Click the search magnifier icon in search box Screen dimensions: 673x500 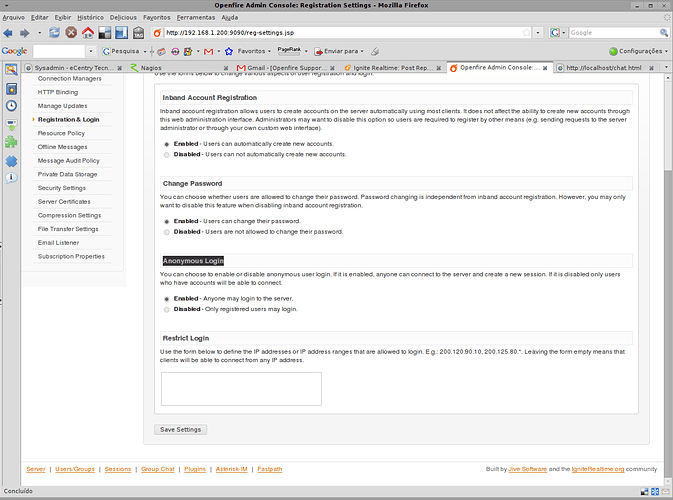664,33
